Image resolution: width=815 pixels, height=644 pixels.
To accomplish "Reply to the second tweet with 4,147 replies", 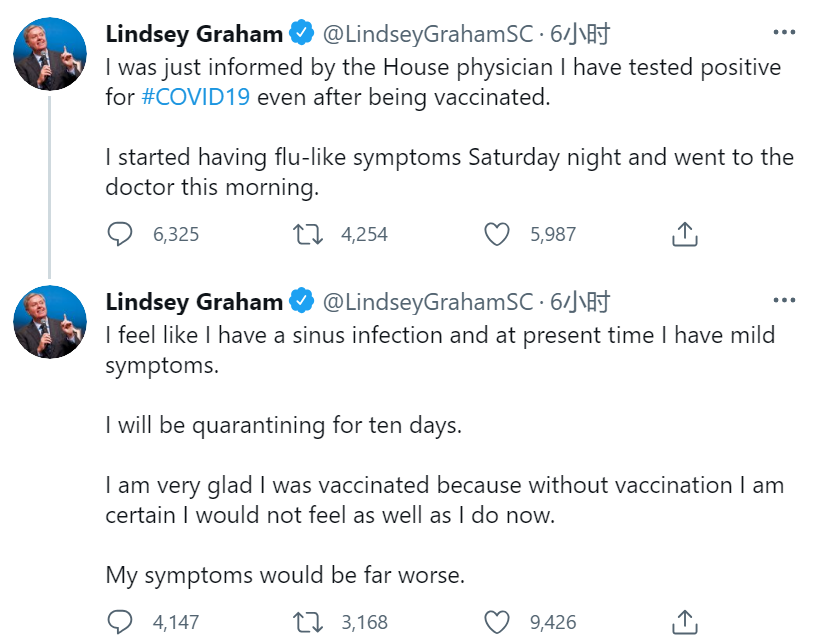I will (120, 622).
